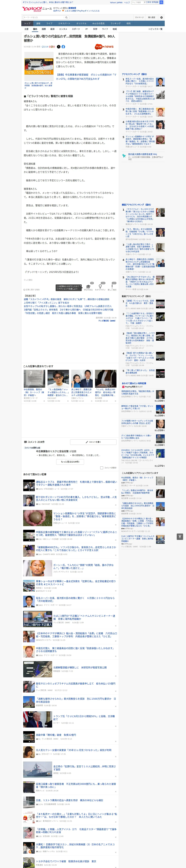The width and height of the screenshot is (186, 868).
Task: Select ライブ tab in main navigation
Action: tap(49, 24)
